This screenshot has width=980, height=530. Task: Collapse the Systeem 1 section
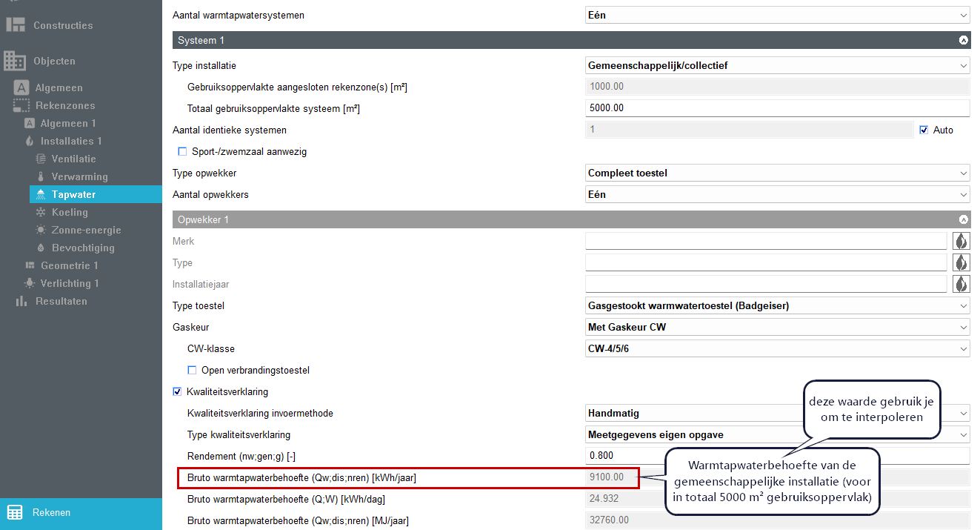pyautogui.click(x=963, y=41)
